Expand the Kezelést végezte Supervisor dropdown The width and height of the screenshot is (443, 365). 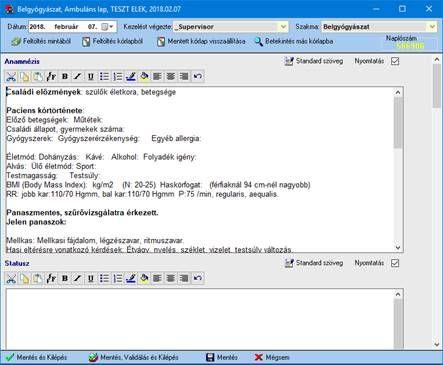coord(283,27)
